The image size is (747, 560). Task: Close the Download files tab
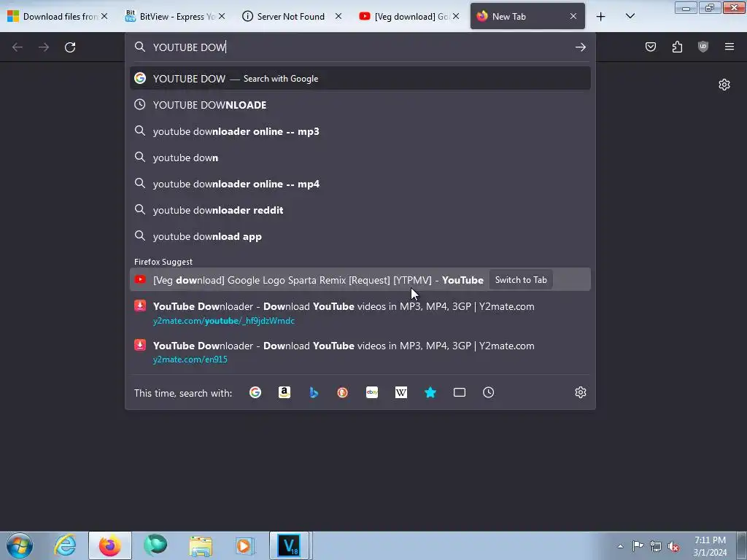point(104,16)
